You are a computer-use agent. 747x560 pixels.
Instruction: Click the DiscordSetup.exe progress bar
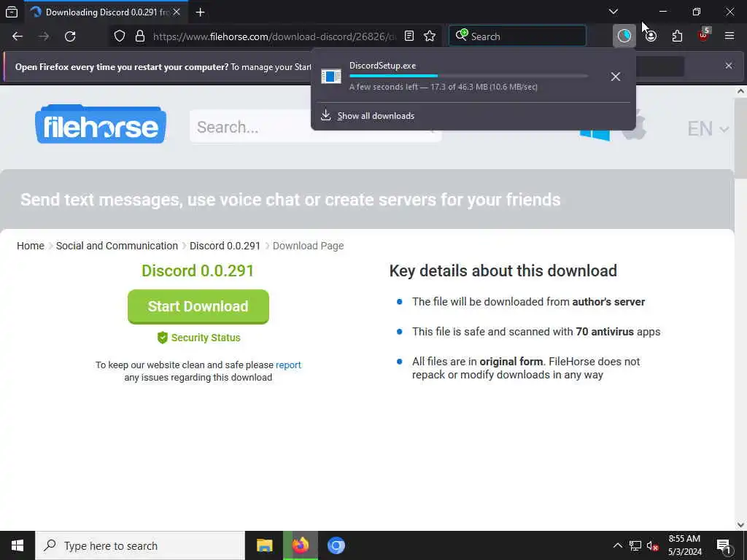tap(469, 76)
